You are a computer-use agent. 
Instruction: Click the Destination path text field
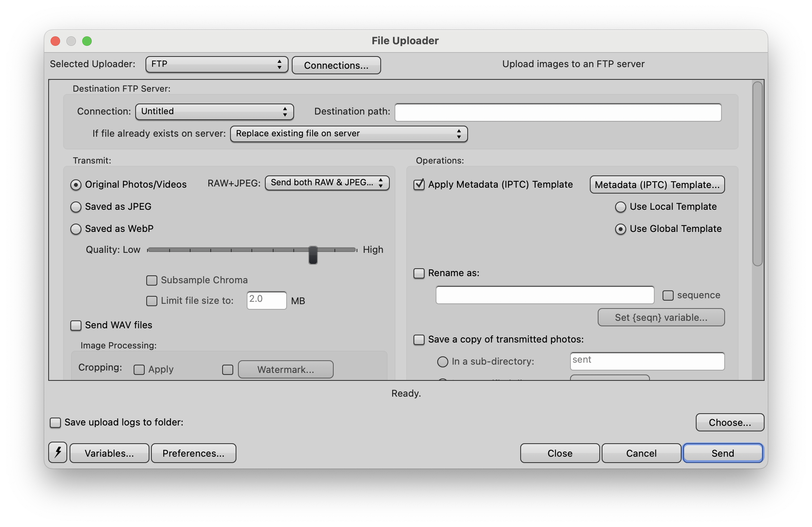point(558,113)
